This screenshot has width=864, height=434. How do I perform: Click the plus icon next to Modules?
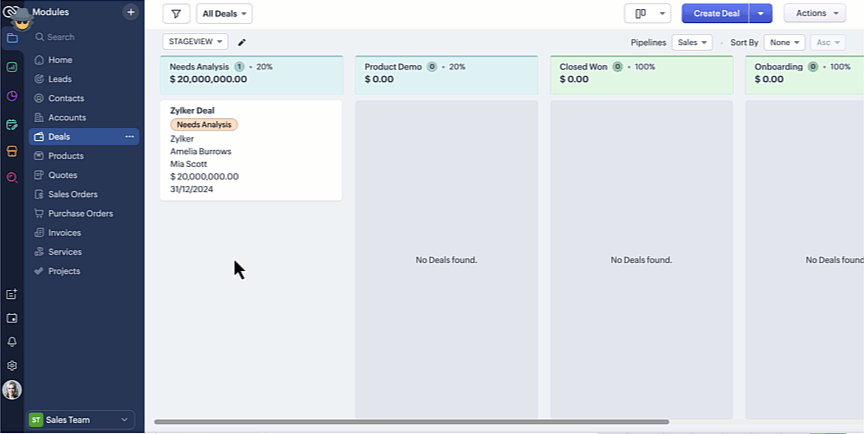tap(130, 12)
